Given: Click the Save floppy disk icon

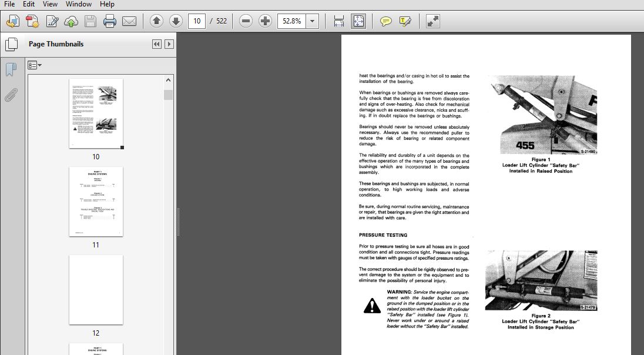Looking at the screenshot, I should 90,21.
